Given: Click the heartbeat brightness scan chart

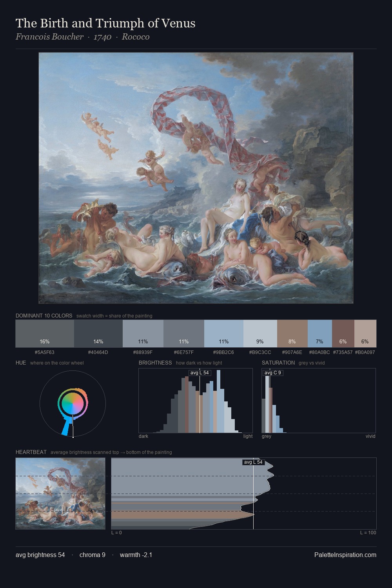Looking at the screenshot, I should tap(244, 494).
